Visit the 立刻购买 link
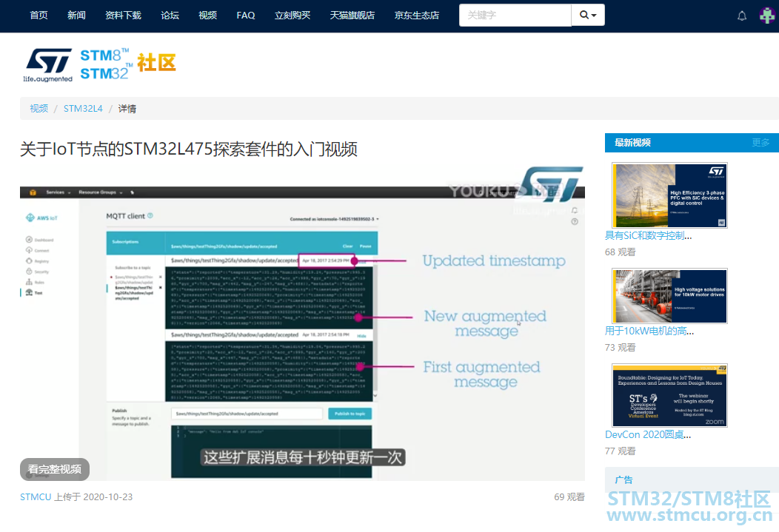 292,16
